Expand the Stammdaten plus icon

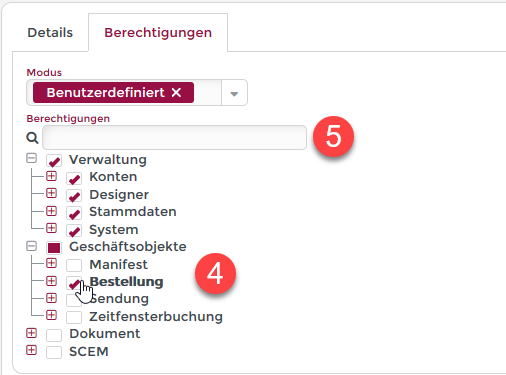pos(51,211)
